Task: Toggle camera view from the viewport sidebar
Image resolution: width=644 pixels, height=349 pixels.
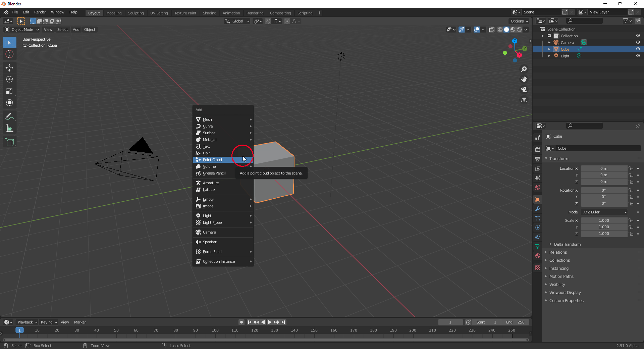Action: [x=524, y=90]
